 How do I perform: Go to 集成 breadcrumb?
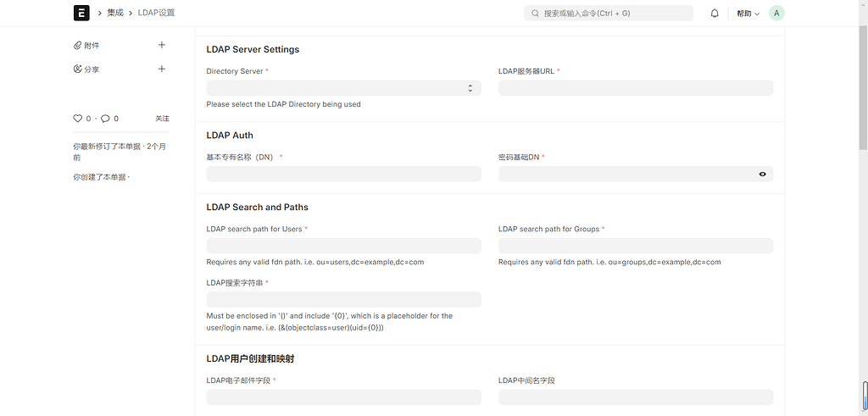pyautogui.click(x=115, y=13)
